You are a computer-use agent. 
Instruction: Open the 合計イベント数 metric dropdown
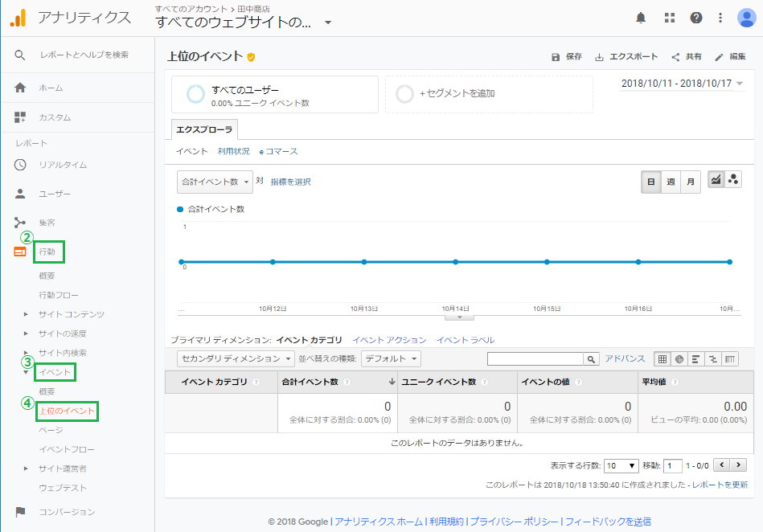coord(215,182)
